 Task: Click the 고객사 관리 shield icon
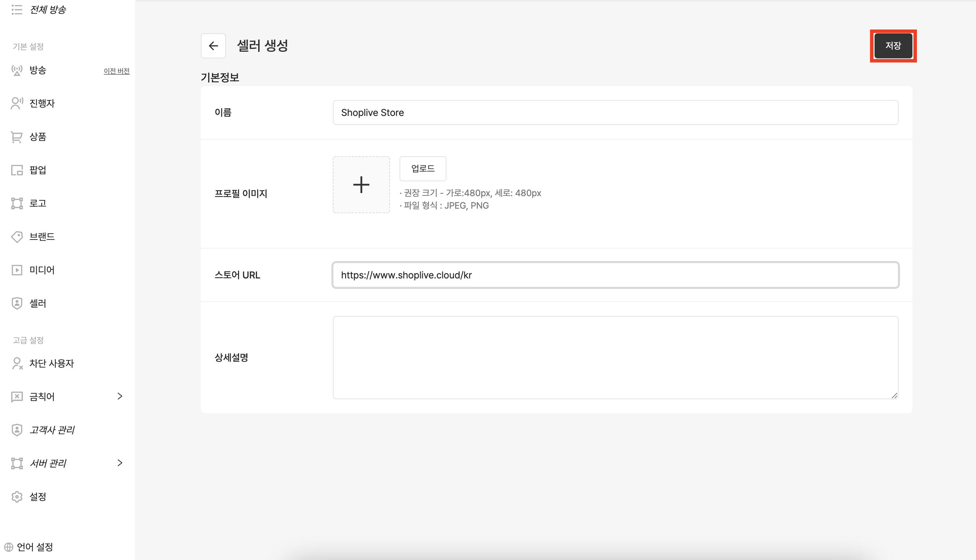pos(17,430)
